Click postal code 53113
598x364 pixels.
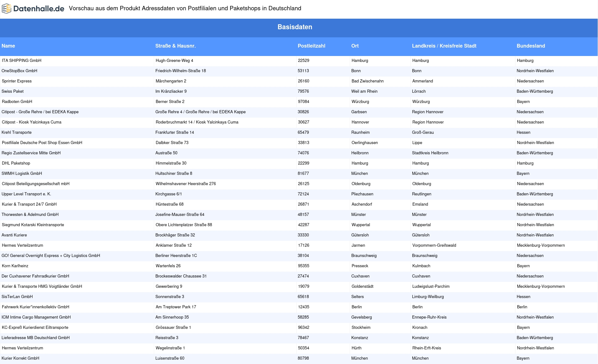coord(303,71)
